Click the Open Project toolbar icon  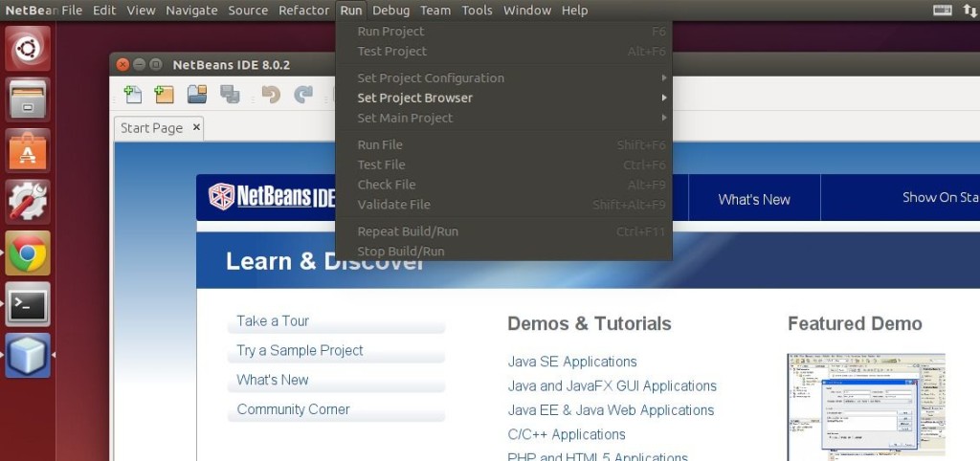click(x=197, y=95)
